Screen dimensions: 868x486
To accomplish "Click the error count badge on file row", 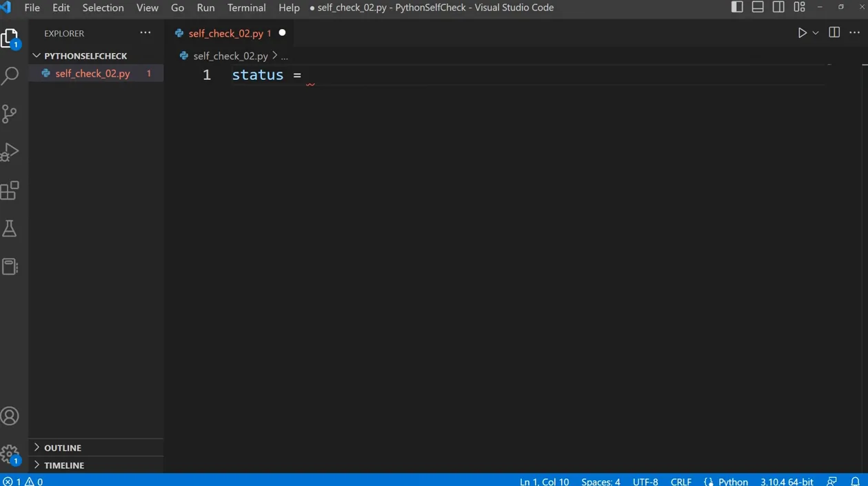I will click(x=149, y=73).
